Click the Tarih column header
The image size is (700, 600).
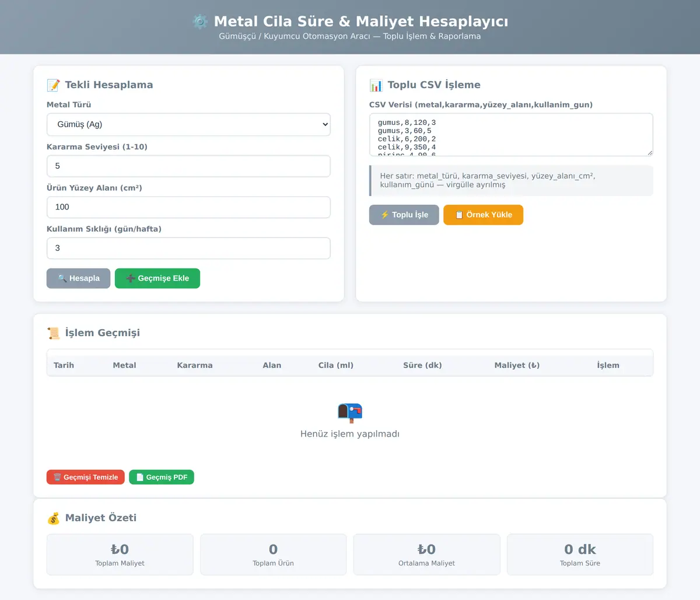pyautogui.click(x=64, y=365)
